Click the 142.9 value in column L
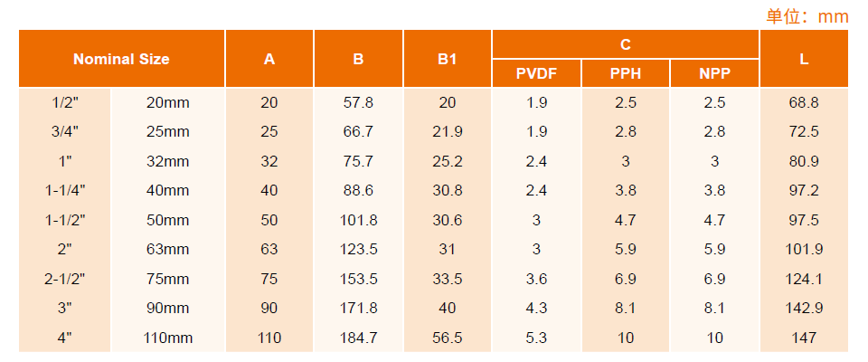 pos(804,309)
